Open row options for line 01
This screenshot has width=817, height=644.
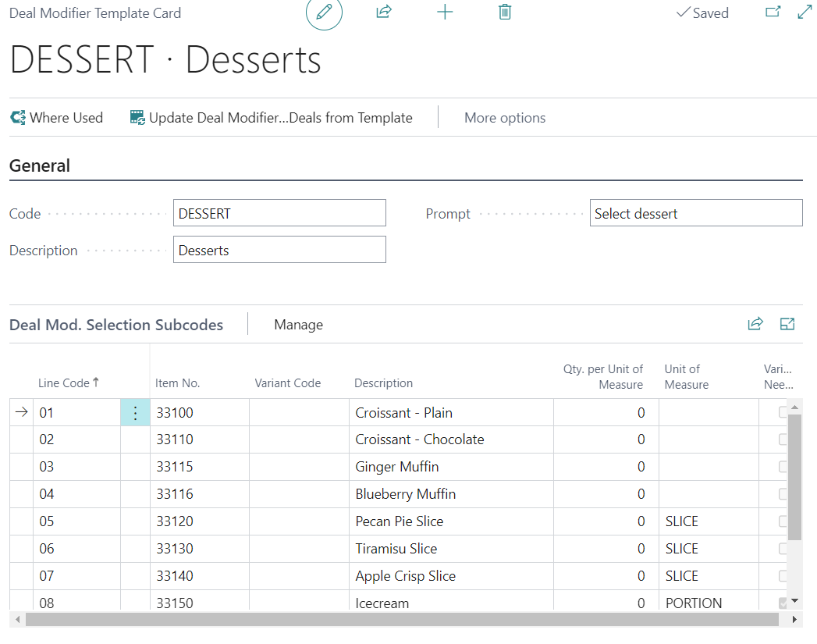click(135, 413)
